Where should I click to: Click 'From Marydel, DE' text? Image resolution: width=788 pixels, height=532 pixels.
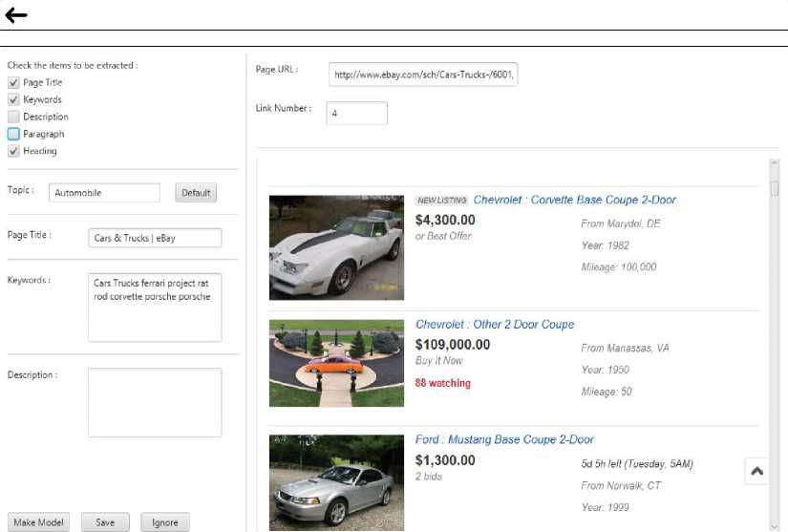621,223
